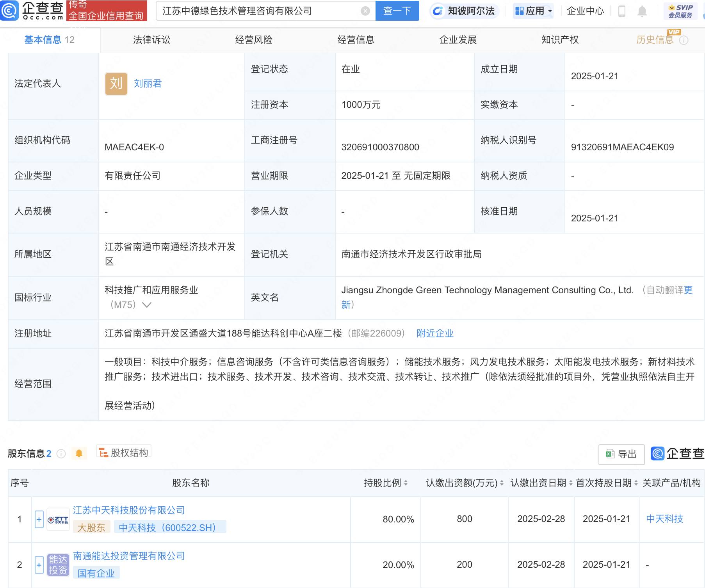This screenshot has width=705, height=588.
Task: Open 知彼阿尔法 AI assistant
Action: click(464, 11)
